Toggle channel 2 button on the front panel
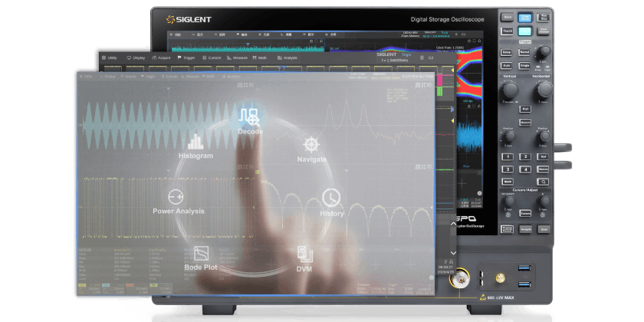 [x=524, y=156]
